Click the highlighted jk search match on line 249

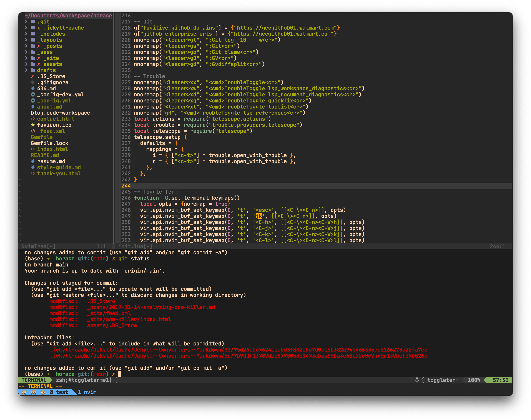259,216
